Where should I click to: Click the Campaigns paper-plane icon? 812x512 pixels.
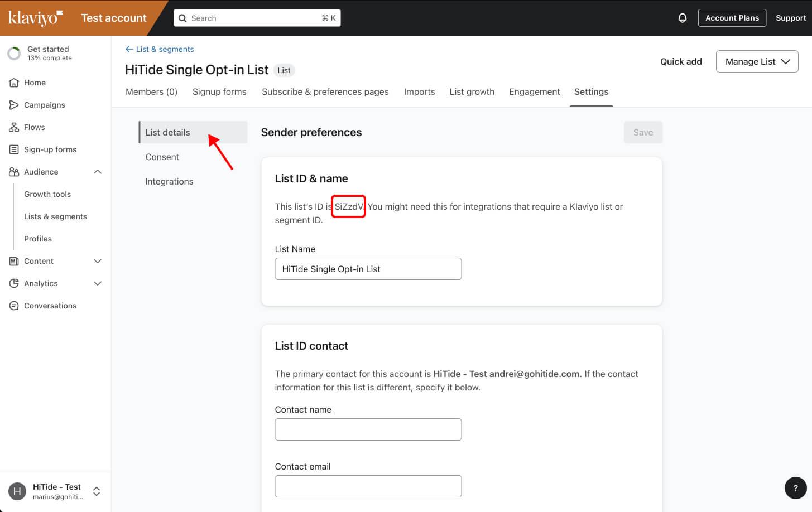click(14, 105)
